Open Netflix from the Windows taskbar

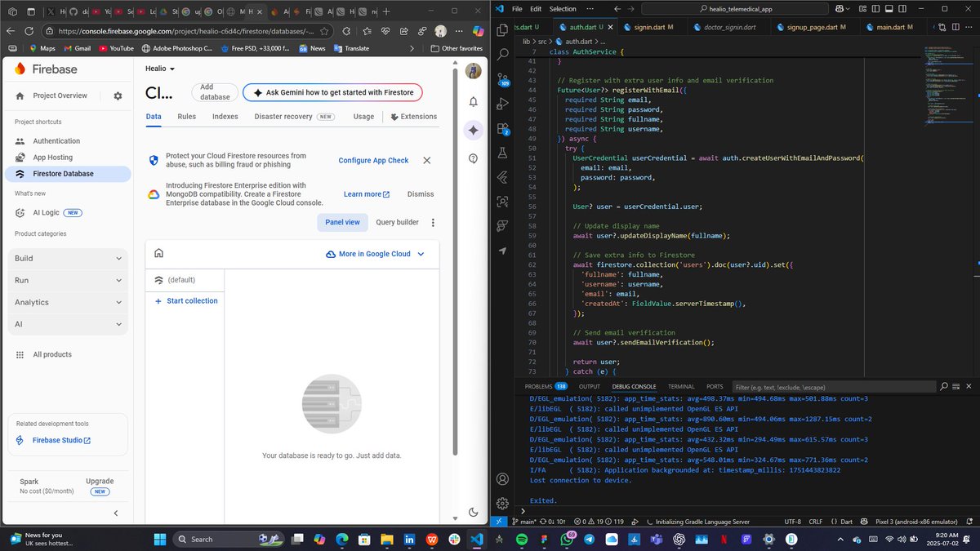click(x=724, y=540)
